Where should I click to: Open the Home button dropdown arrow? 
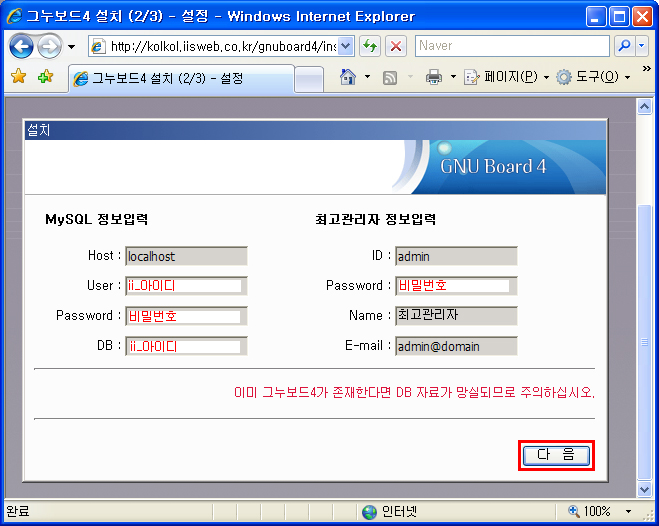[x=367, y=77]
